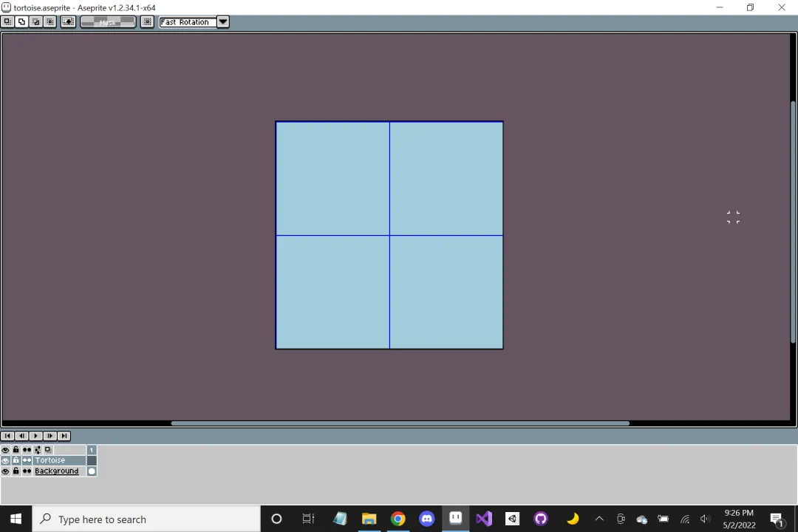The width and height of the screenshot is (798, 532).
Task: Select the Replace selection mode icon
Action: click(x=7, y=22)
